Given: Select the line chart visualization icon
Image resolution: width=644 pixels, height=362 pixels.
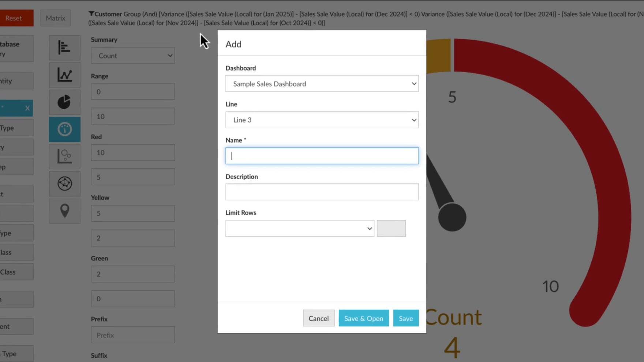Looking at the screenshot, I should 65,75.
